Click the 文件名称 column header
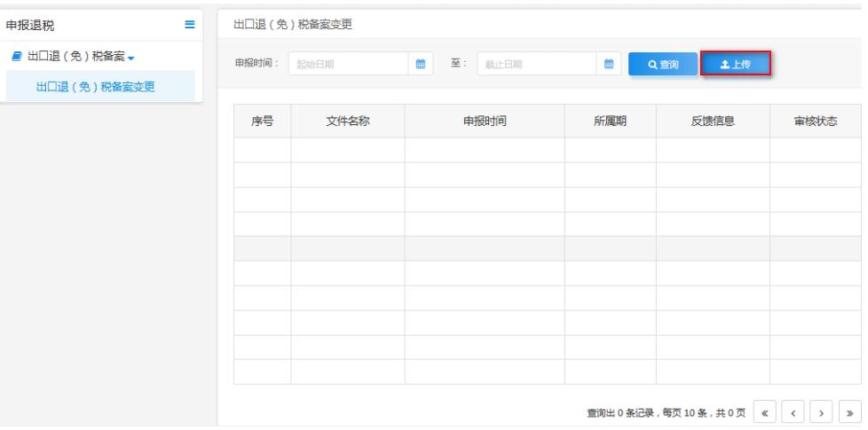Image resolution: width=868 pixels, height=430 pixels. point(347,121)
